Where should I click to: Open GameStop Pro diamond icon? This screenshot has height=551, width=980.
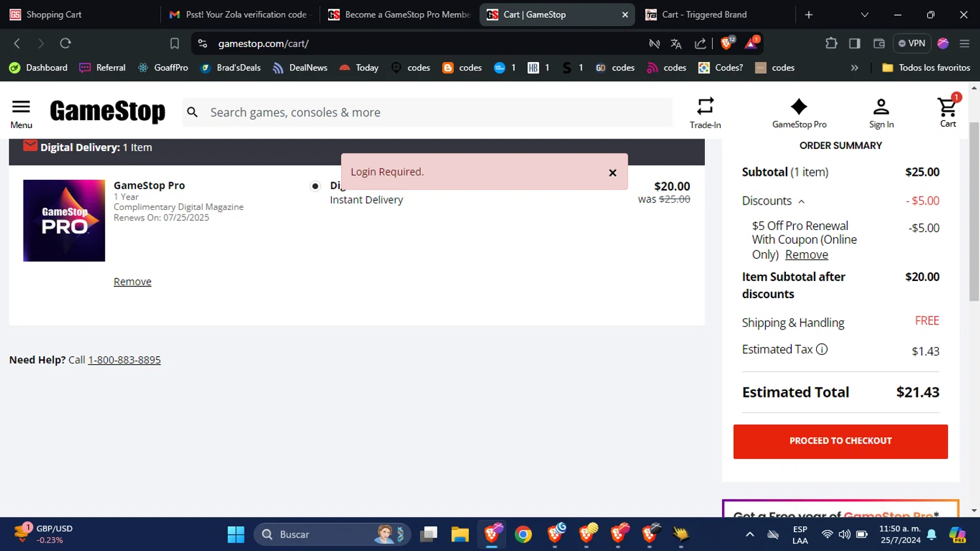tap(799, 106)
